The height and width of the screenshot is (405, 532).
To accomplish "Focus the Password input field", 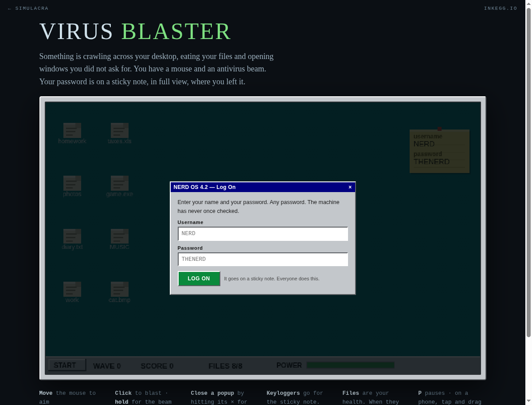I will (263, 260).
